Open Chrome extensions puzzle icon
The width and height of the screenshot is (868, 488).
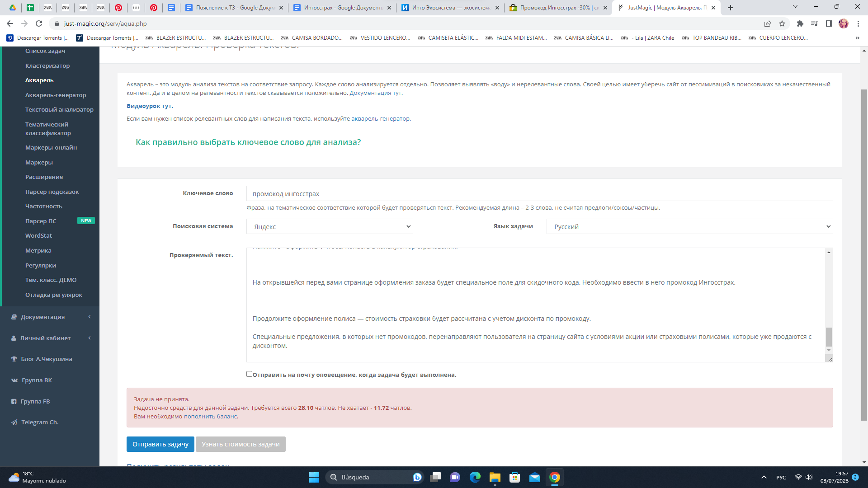tap(800, 23)
